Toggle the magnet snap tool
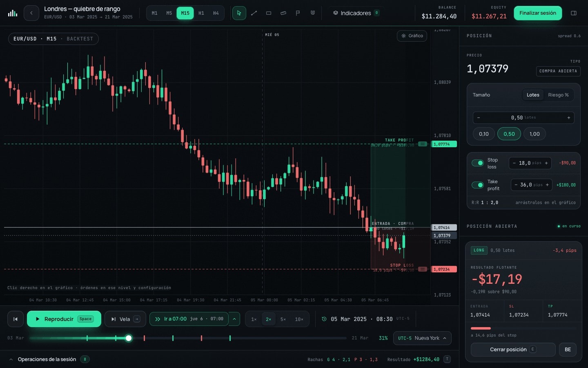588x368 pixels. pos(313,13)
